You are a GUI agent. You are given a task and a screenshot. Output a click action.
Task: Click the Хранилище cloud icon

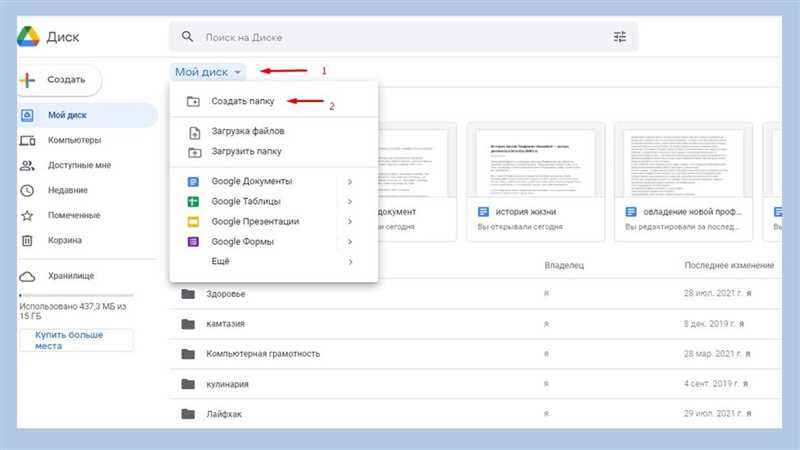point(27,276)
